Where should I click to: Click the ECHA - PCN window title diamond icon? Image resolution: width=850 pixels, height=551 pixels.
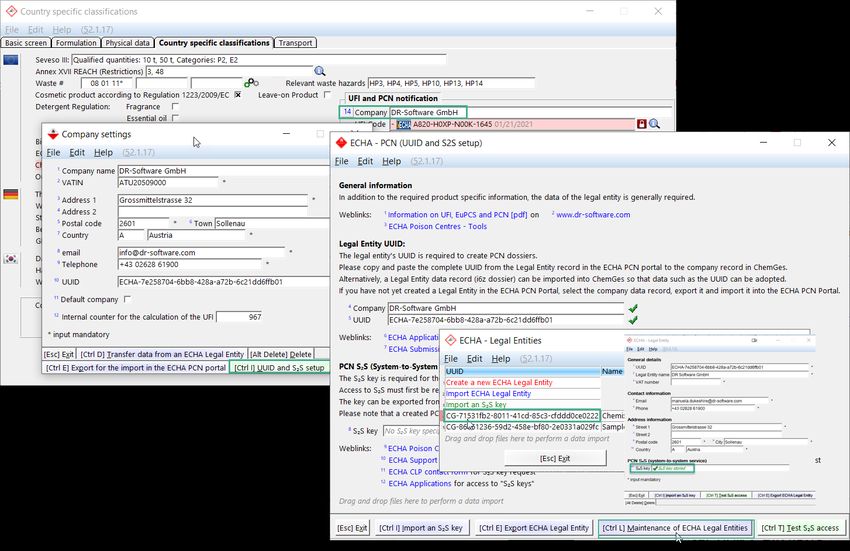(341, 143)
